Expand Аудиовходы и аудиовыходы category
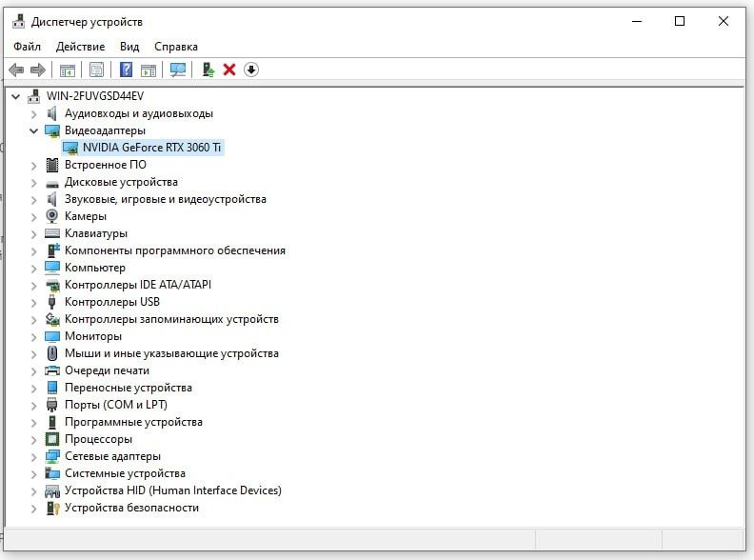Viewport: 754px width, 560px height. (x=33, y=114)
